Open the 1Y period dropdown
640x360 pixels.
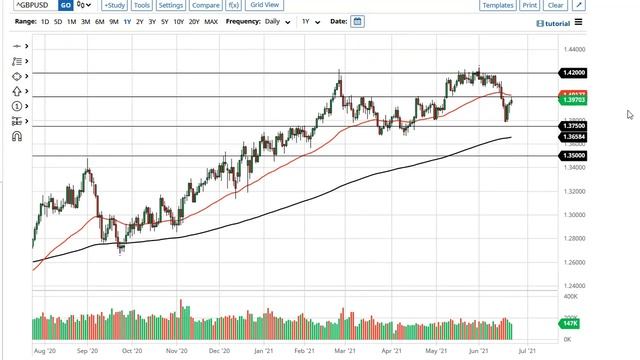(311, 22)
